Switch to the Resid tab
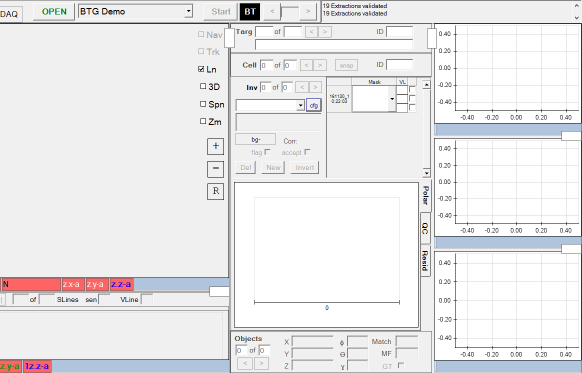This screenshot has height=373, width=582. pyautogui.click(x=425, y=261)
